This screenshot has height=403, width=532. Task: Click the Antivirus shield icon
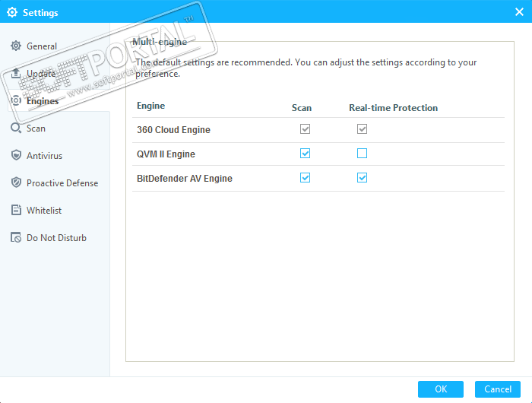pyautogui.click(x=16, y=155)
